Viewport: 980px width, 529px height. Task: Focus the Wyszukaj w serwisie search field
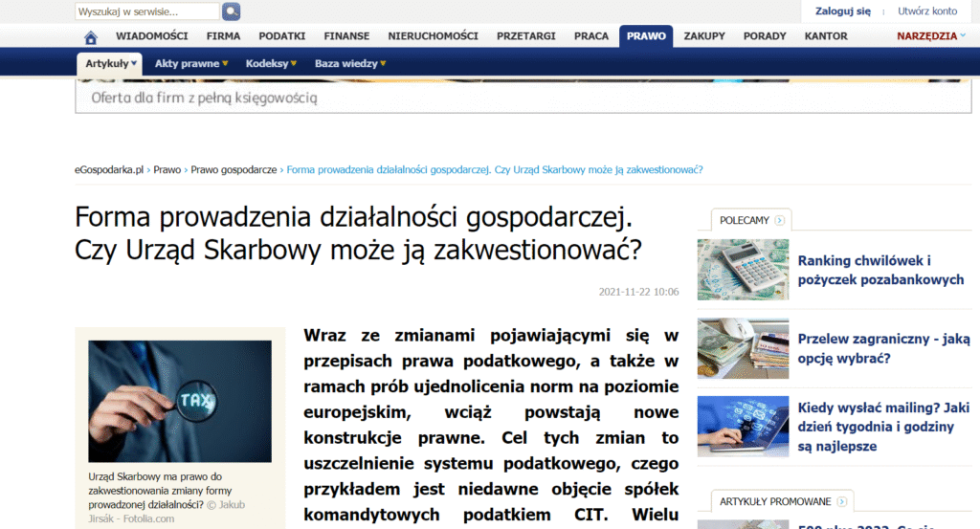147,11
